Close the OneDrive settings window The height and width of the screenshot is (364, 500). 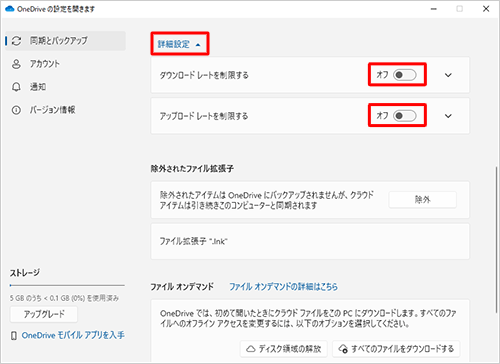[486, 9]
